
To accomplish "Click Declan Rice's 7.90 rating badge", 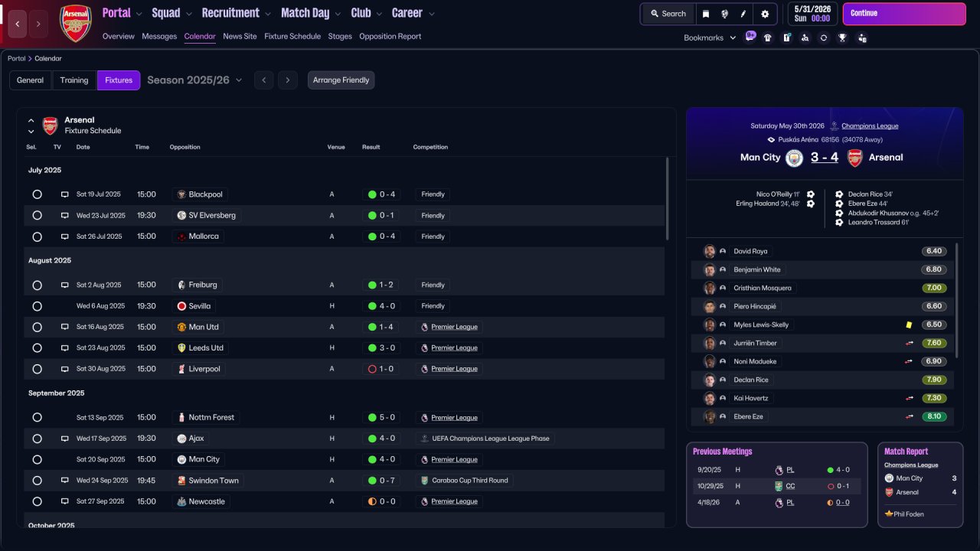I will [934, 380].
